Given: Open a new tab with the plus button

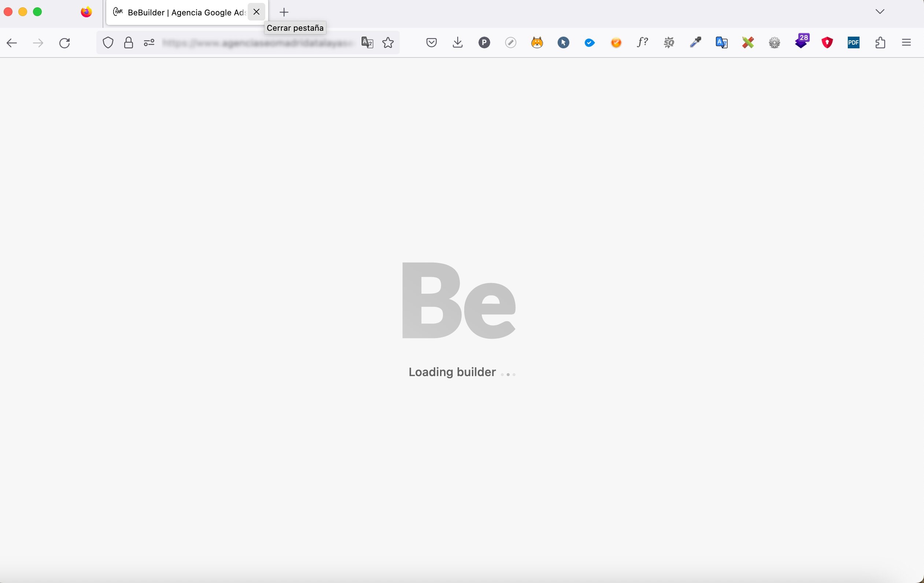Looking at the screenshot, I should (284, 12).
